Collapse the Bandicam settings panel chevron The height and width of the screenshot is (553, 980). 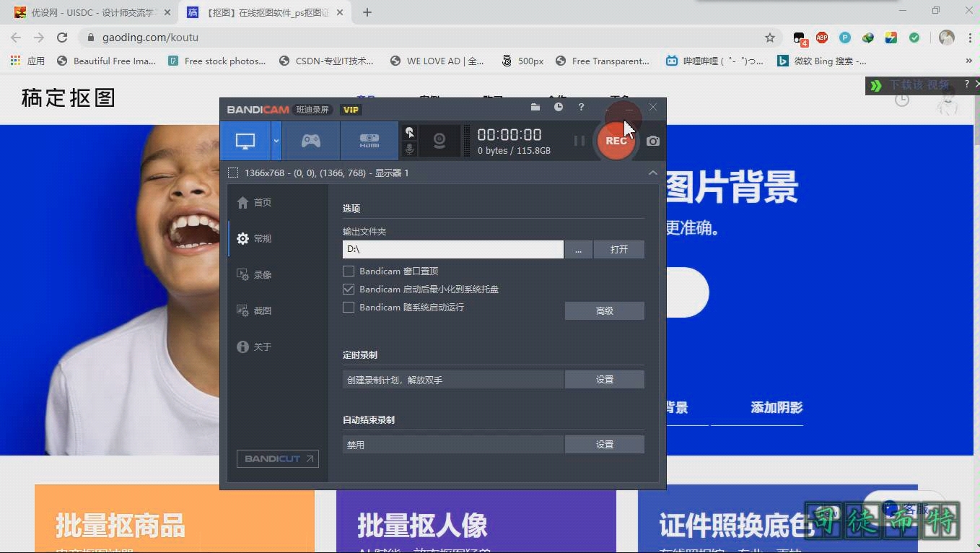pyautogui.click(x=652, y=173)
